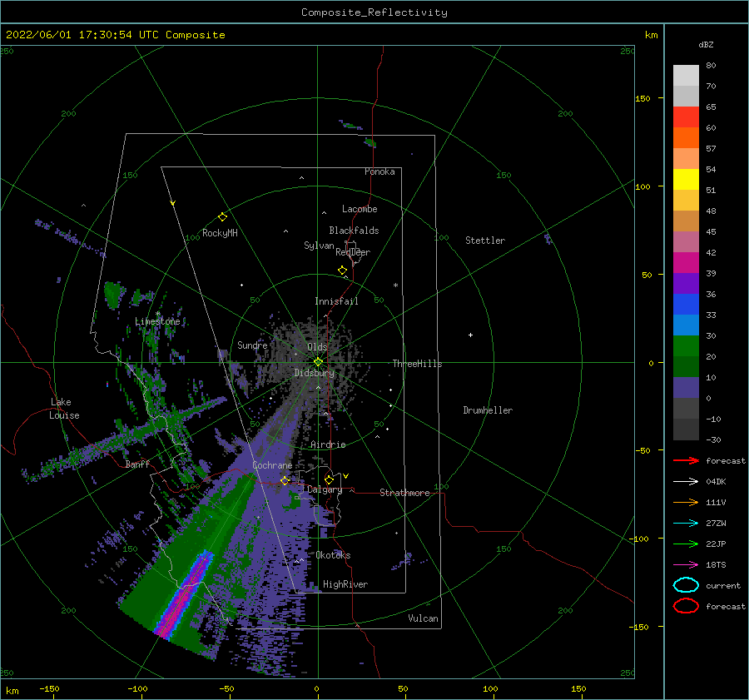Click the Drumheller city label

click(x=488, y=410)
